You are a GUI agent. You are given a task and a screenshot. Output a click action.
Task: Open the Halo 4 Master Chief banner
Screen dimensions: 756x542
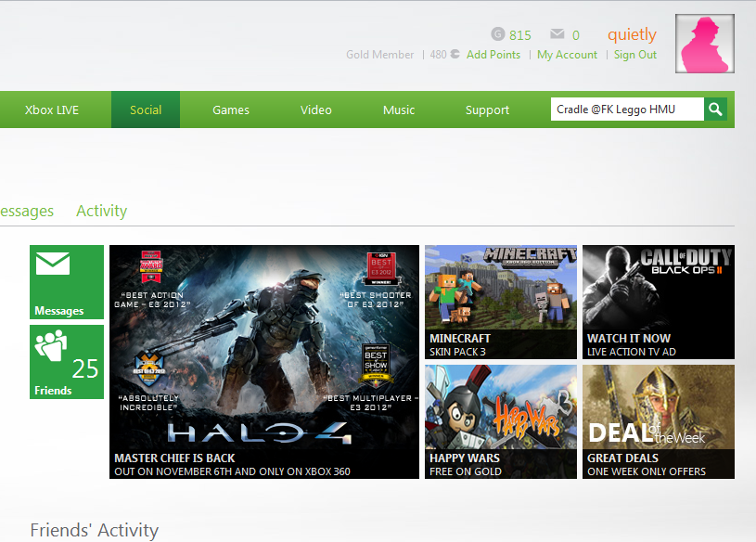tap(264, 362)
